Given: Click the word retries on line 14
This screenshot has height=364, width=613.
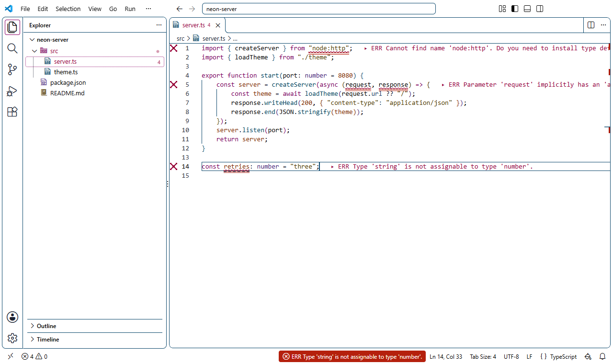Looking at the screenshot, I should click(237, 167).
